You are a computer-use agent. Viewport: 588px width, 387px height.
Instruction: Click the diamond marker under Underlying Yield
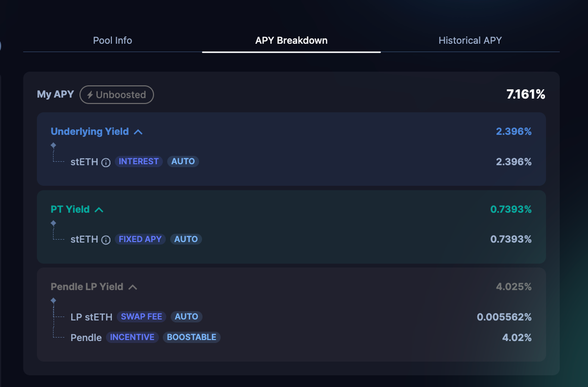pos(53,145)
